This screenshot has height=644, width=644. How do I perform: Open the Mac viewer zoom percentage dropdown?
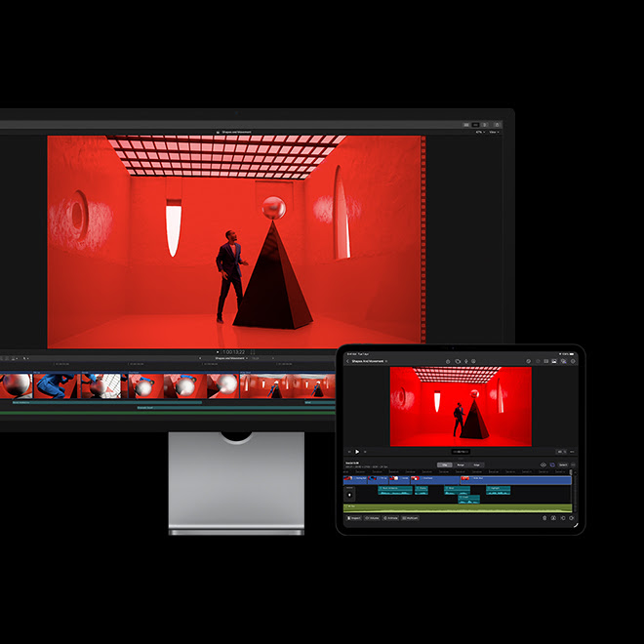480,132
